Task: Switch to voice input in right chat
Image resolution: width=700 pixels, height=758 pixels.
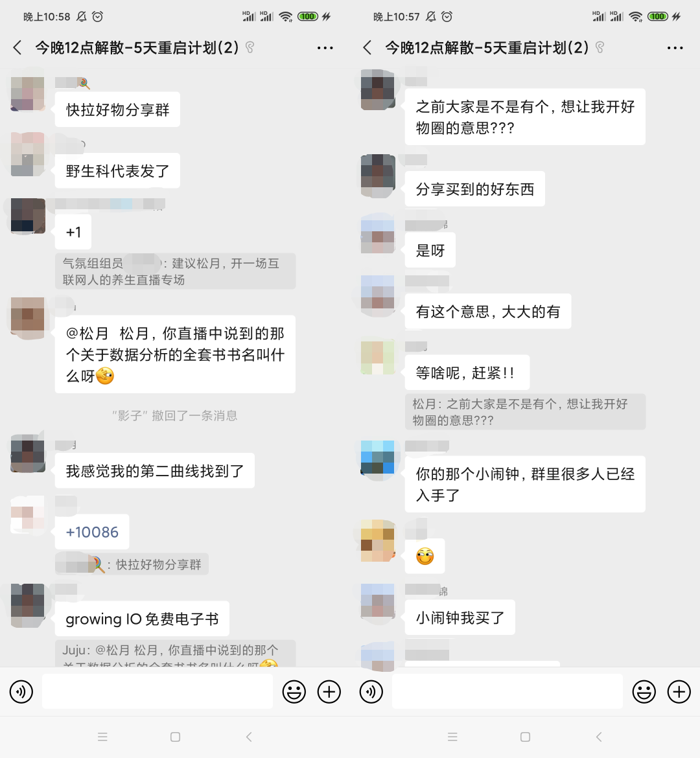Action: click(371, 692)
